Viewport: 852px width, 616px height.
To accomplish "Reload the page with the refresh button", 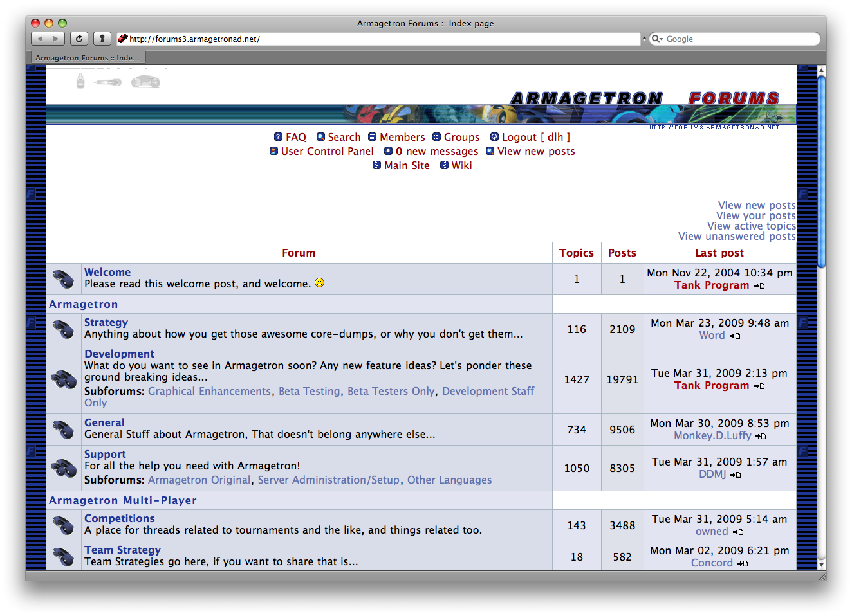I will (x=79, y=39).
